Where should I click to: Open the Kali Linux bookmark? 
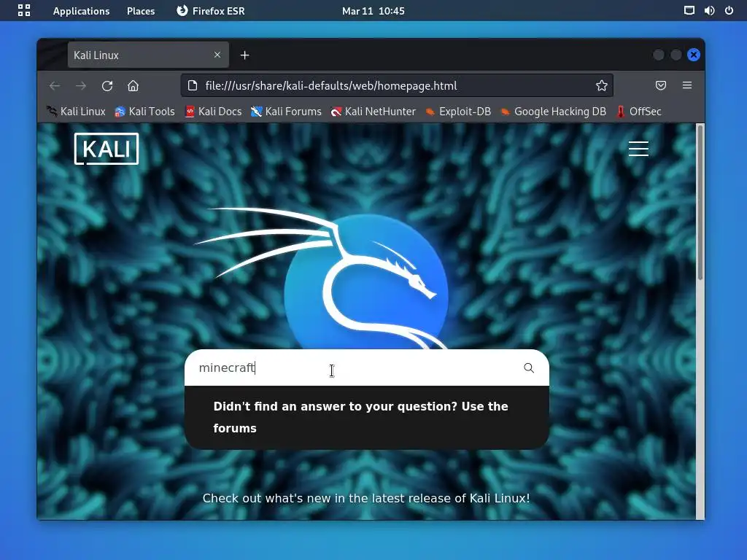76,112
